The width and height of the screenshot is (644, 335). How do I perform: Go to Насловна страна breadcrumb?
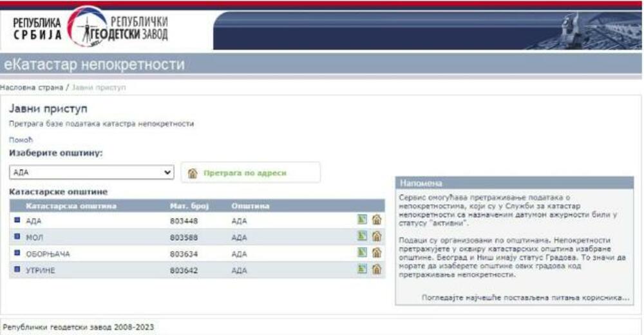point(32,88)
